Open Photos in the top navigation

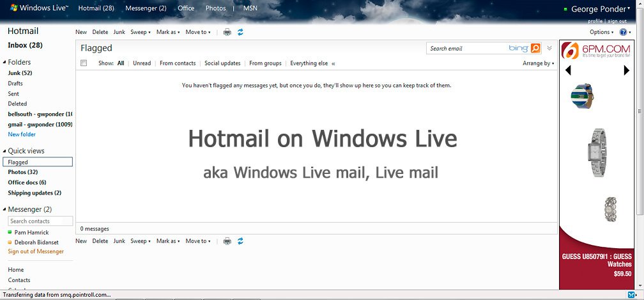pos(216,8)
